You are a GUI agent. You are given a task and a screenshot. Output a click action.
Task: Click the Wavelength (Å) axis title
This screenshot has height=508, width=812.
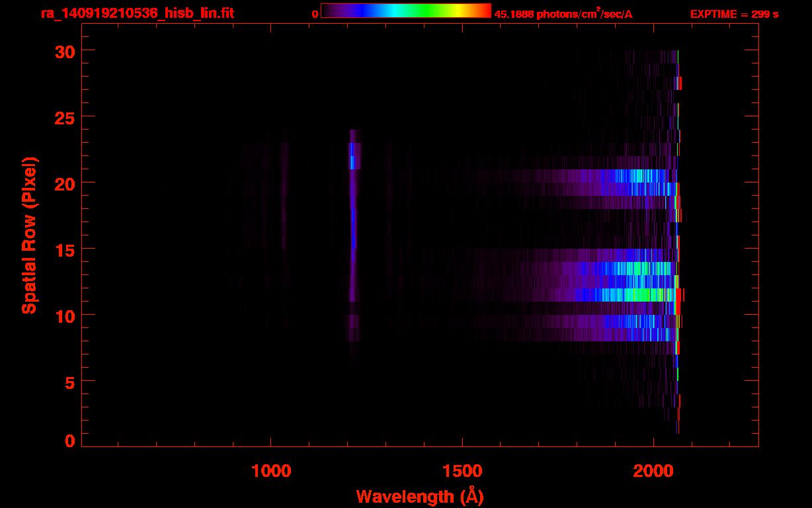point(420,496)
